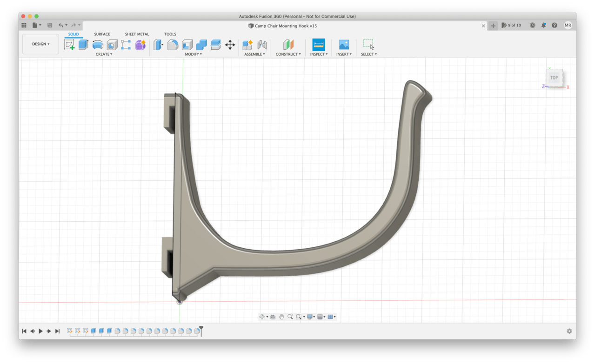Switch to the SHEET METAL tab
Image resolution: width=595 pixels, height=364 pixels.
(137, 34)
